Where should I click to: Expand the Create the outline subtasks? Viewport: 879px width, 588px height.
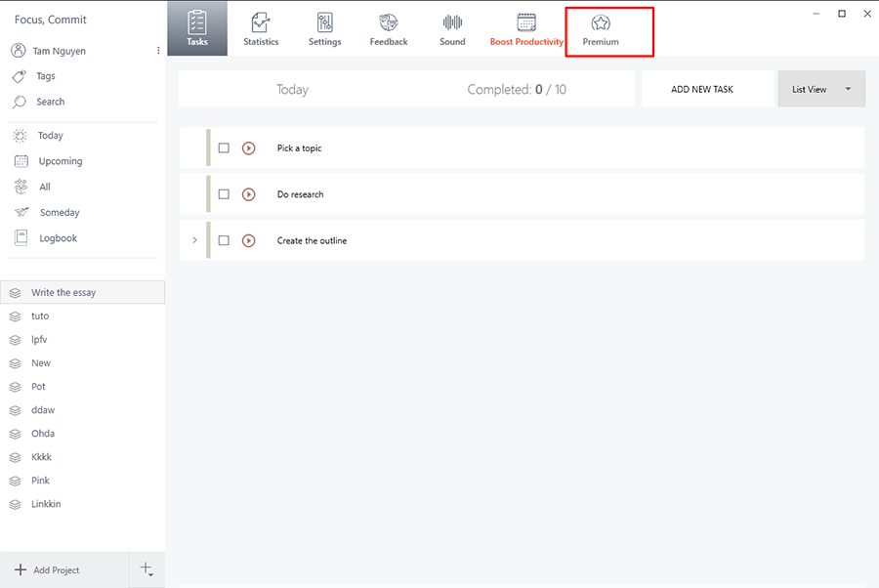[x=194, y=240]
